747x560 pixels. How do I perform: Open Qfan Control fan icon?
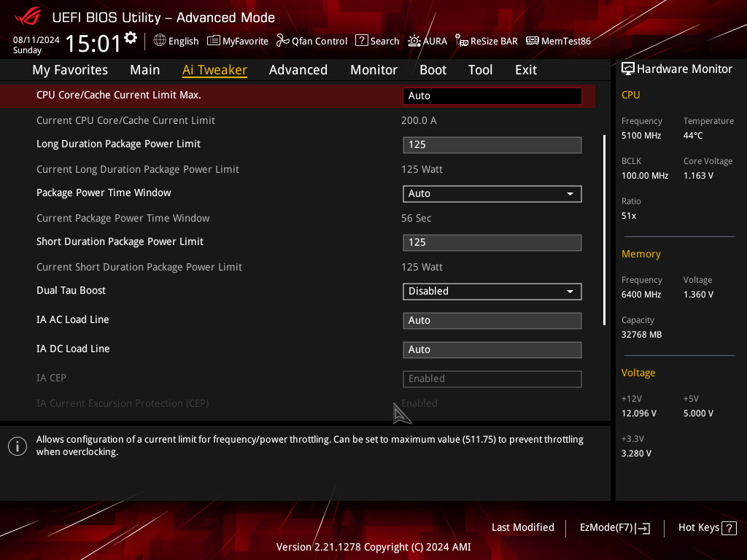click(x=282, y=41)
